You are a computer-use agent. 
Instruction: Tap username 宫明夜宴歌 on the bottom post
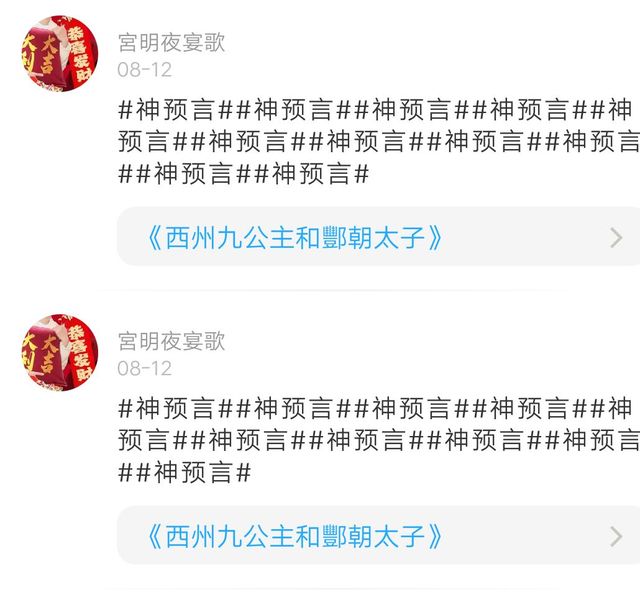pos(171,341)
